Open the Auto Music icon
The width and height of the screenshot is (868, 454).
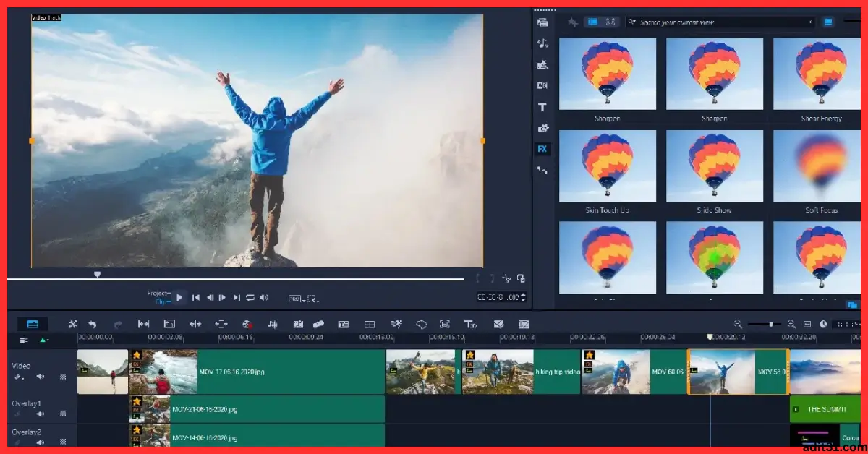coord(299,324)
